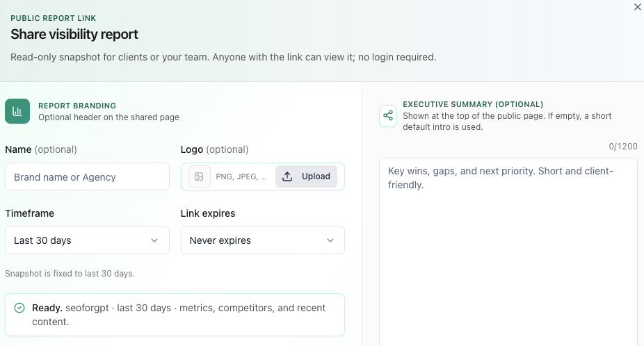Click the upload arrow icon
Viewport: 644px width, 346px height.
pos(288,176)
